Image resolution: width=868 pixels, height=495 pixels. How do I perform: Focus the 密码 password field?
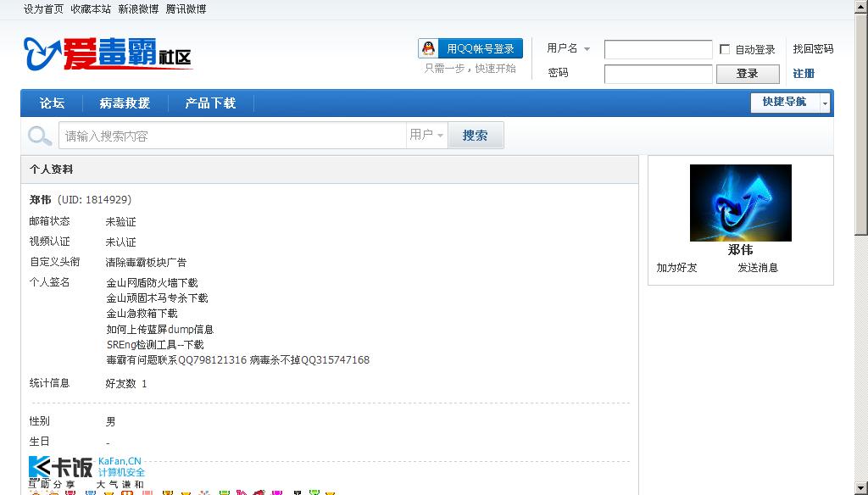pyautogui.click(x=658, y=74)
